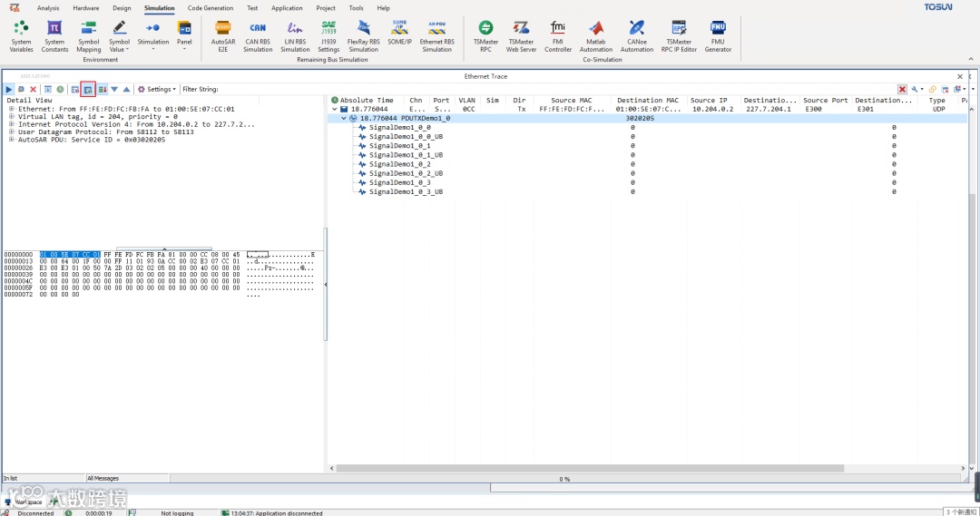Toggle the auto-scroll rows icon

point(103,90)
